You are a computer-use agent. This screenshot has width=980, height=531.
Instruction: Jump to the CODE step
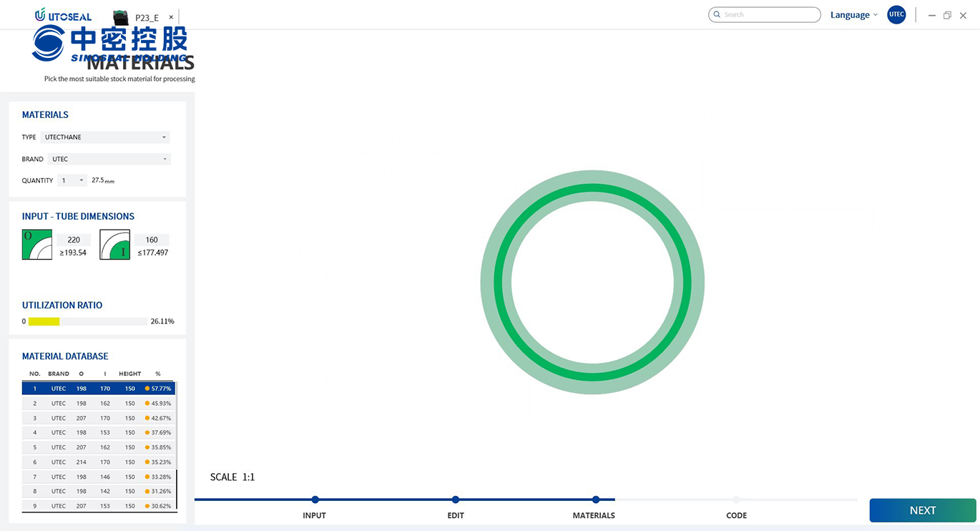[x=736, y=500]
